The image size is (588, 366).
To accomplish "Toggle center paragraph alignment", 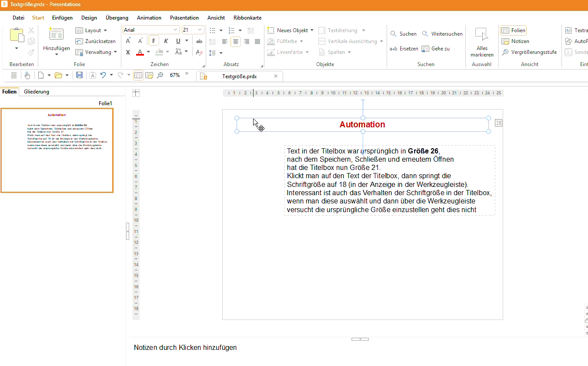I will click(x=236, y=41).
